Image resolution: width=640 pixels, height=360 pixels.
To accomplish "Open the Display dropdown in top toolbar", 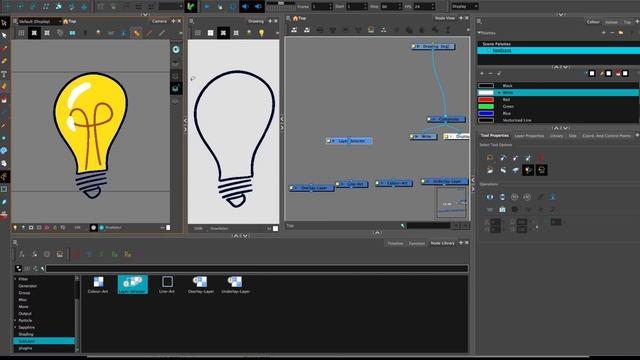I will click(x=464, y=7).
